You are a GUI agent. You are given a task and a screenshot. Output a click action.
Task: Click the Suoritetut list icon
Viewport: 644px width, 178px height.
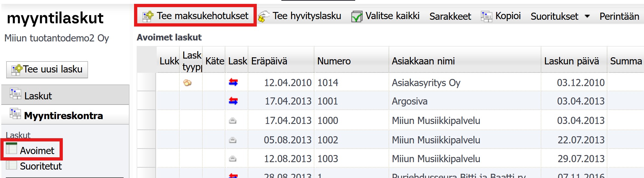[x=11, y=165]
